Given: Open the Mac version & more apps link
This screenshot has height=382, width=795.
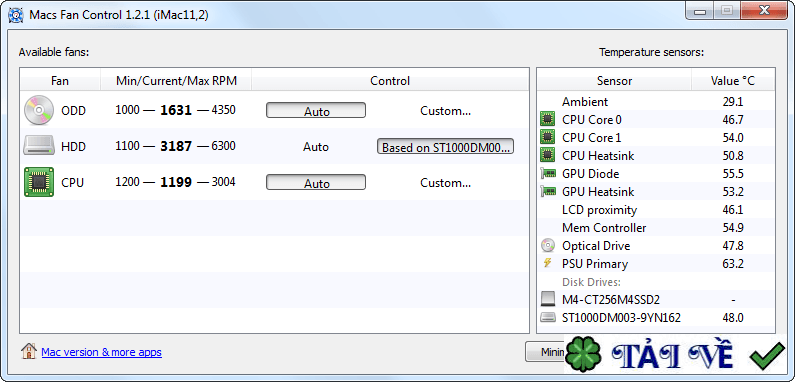Looking at the screenshot, I should coord(101,352).
